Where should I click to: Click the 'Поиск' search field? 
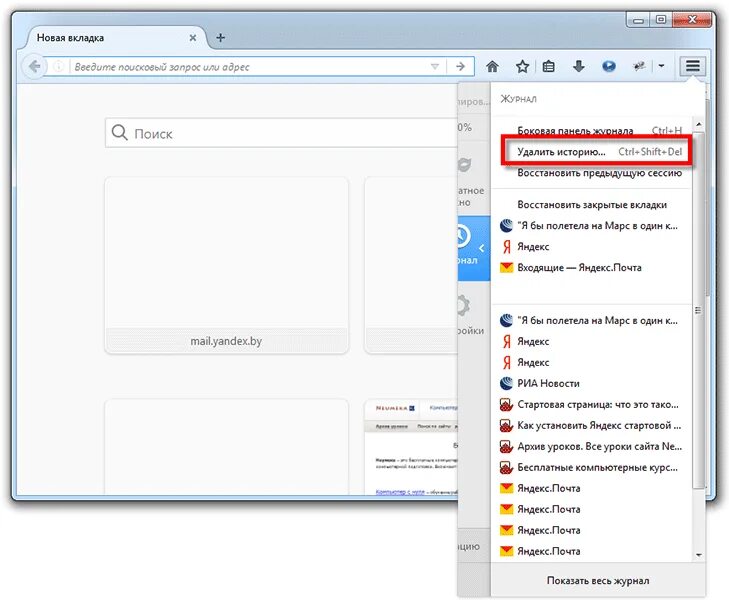[282, 133]
